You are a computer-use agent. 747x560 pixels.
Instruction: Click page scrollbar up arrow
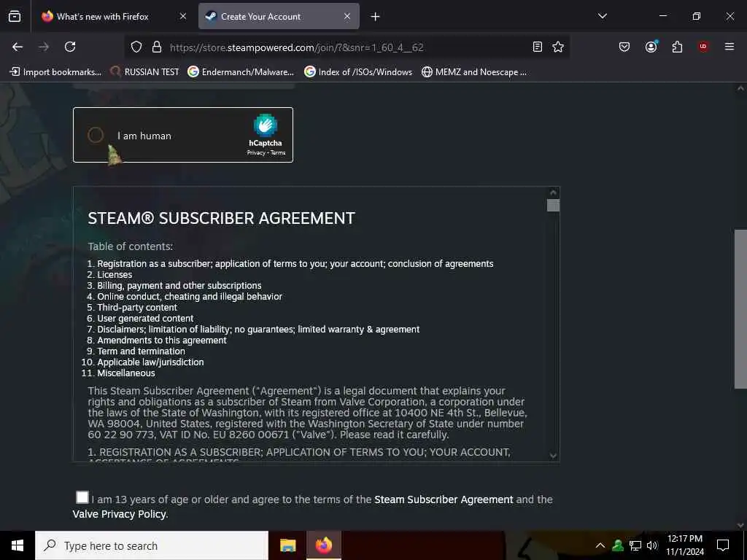pyautogui.click(x=740, y=88)
